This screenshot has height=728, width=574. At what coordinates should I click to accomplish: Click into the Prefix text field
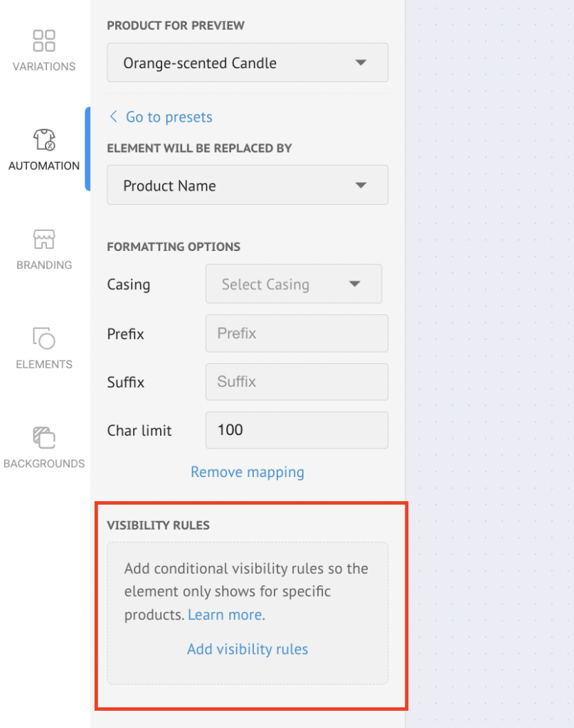pos(297,333)
